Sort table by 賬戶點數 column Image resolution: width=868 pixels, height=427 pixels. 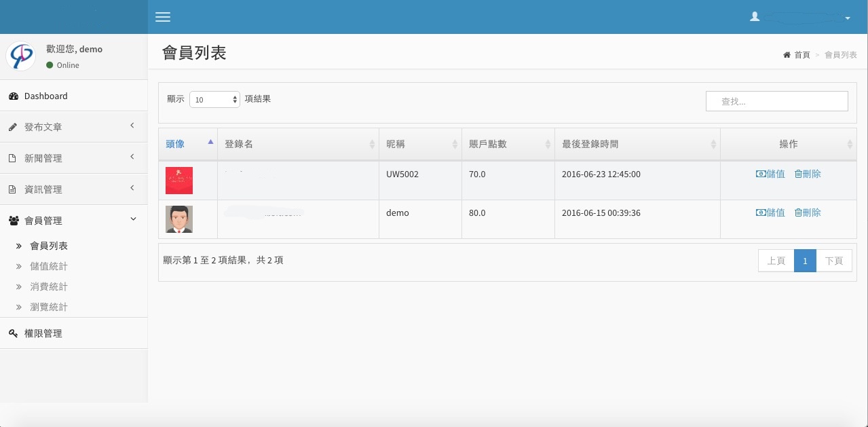508,144
